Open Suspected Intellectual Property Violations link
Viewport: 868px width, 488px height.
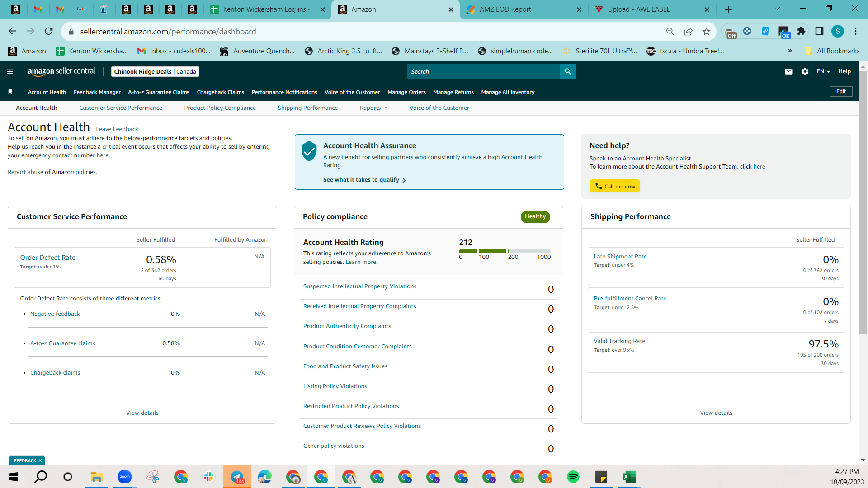click(x=360, y=286)
